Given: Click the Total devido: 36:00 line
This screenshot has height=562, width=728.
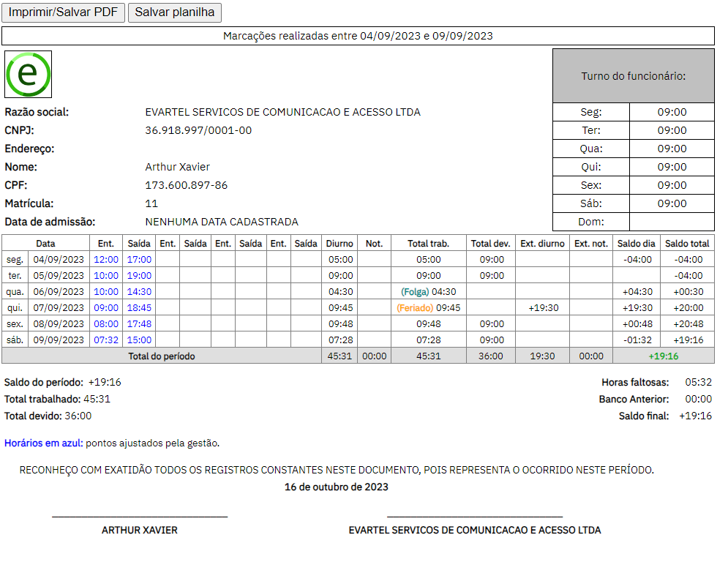Looking at the screenshot, I should [48, 416].
